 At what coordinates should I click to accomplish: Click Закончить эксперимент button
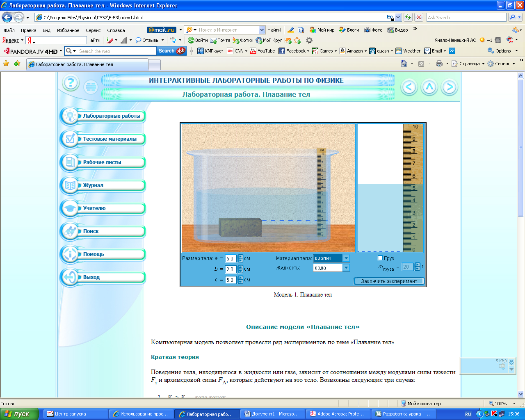tap(389, 281)
